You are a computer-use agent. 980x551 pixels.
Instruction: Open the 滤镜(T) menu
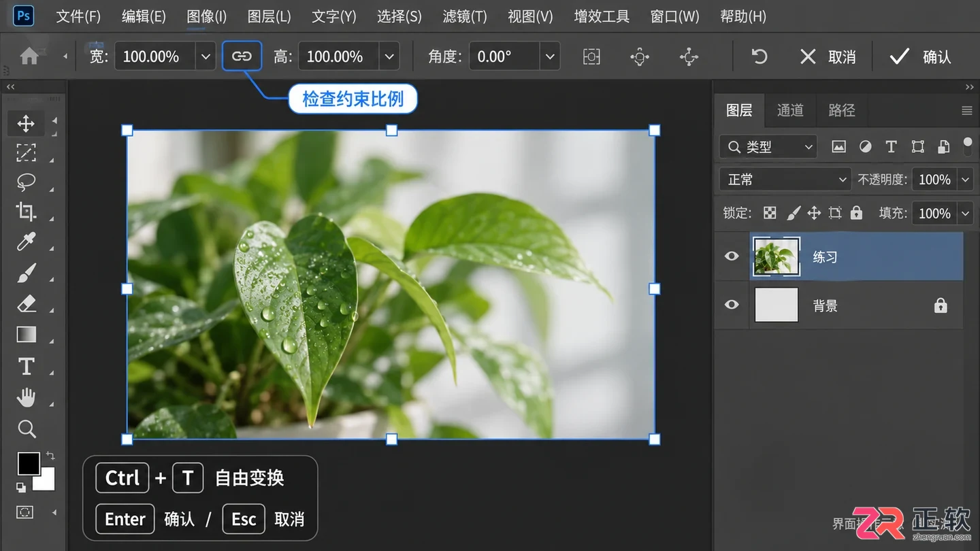(465, 16)
